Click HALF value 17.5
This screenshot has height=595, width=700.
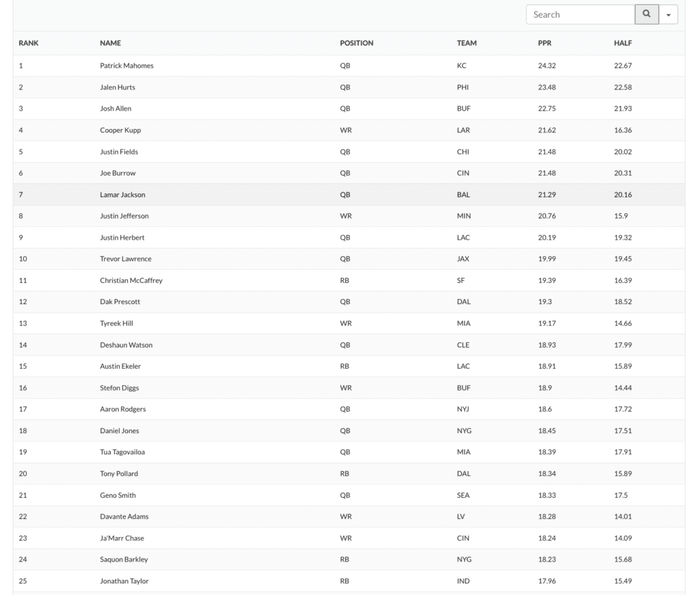[621, 495]
